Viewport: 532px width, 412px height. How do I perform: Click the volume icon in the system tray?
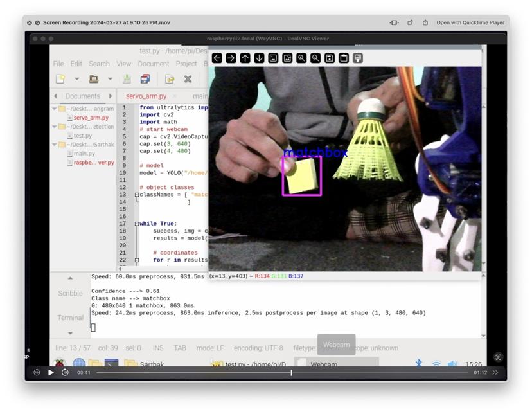[x=452, y=363]
